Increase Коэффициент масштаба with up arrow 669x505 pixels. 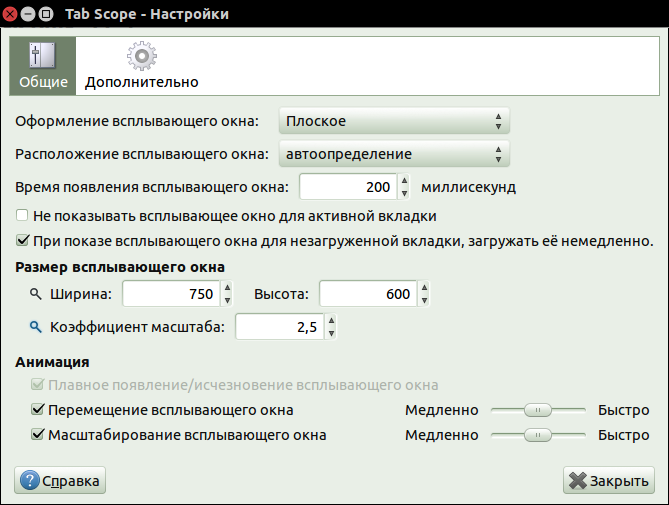pos(331,321)
